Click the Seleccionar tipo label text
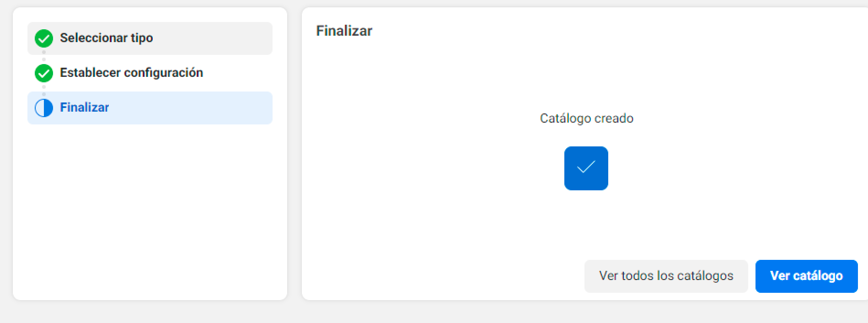This screenshot has height=323, width=868. pos(106,38)
